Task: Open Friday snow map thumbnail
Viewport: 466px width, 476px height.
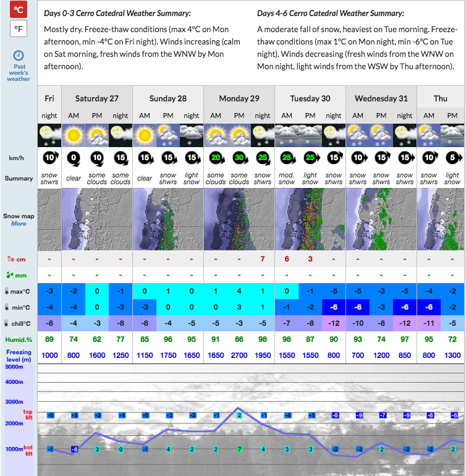Action: (49, 219)
